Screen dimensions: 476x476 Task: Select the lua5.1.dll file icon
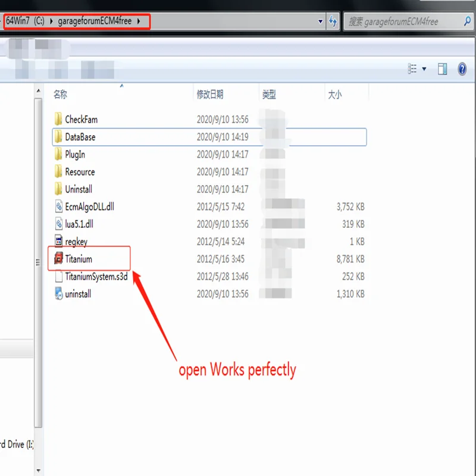(58, 224)
